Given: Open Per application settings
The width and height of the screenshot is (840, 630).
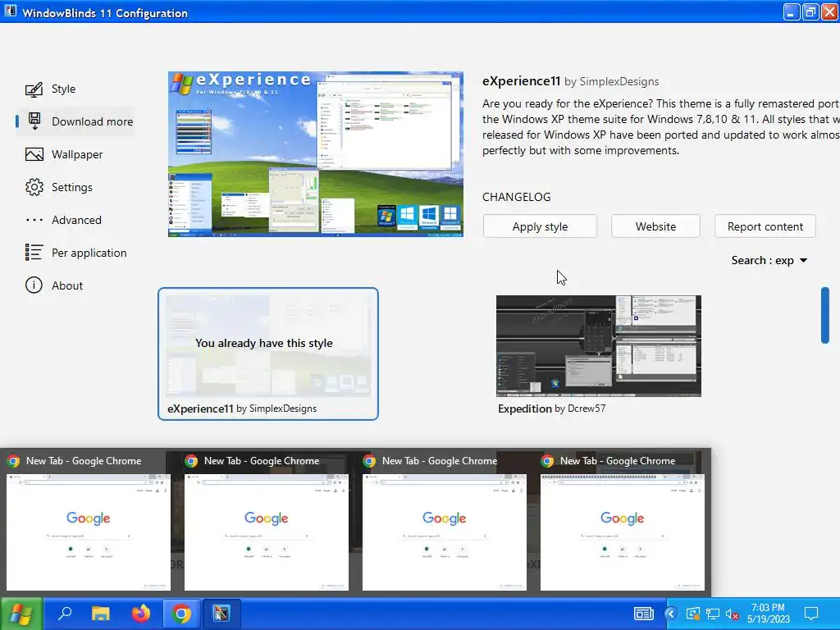Looking at the screenshot, I should click(76, 253).
